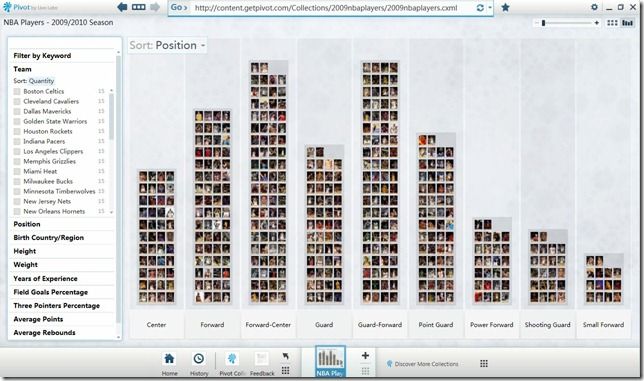Open History clock icon
Screen dimensions: 644x381
tap(199, 359)
